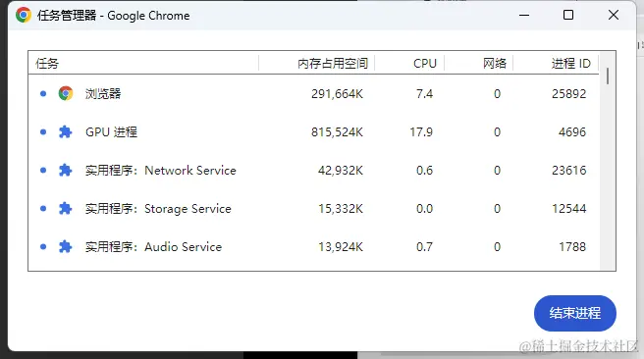The width and height of the screenshot is (644, 359).
Task: Click CPU value 7.4
Action: (424, 94)
